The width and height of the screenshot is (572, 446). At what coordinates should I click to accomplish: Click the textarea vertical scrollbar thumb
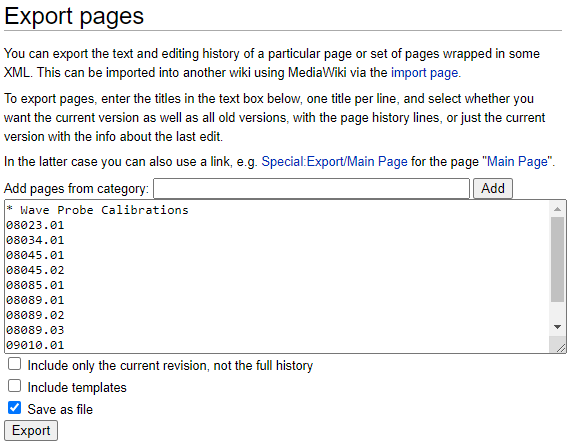(557, 259)
